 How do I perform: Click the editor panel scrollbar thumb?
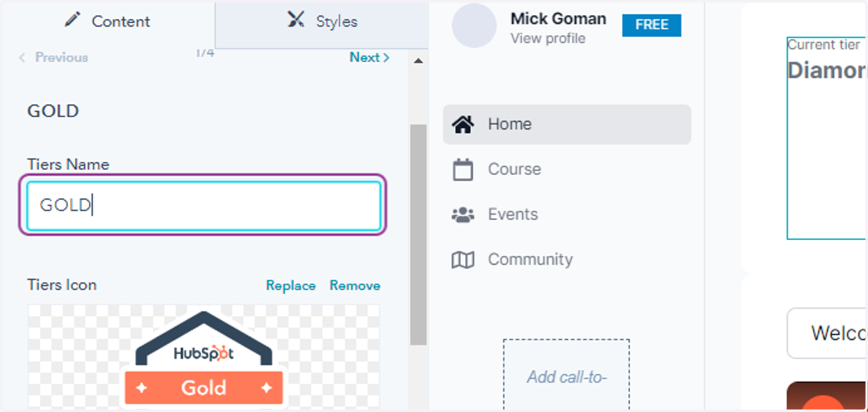click(418, 235)
